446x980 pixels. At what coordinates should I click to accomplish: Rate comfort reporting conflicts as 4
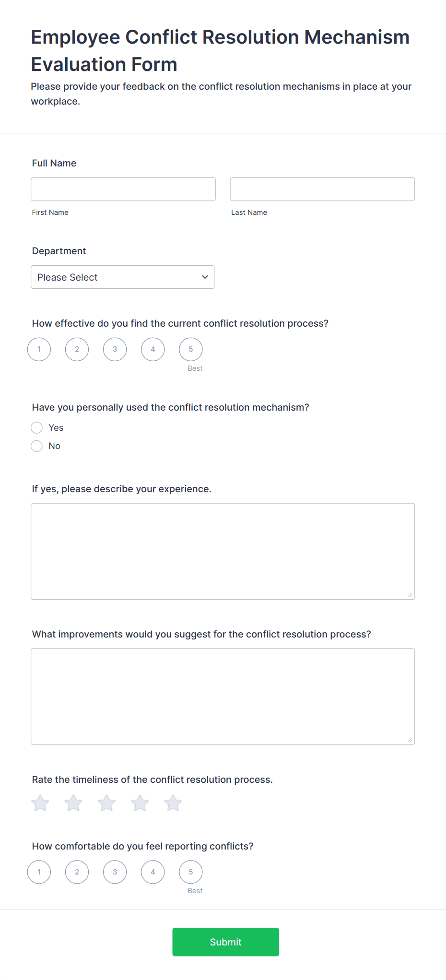click(153, 872)
